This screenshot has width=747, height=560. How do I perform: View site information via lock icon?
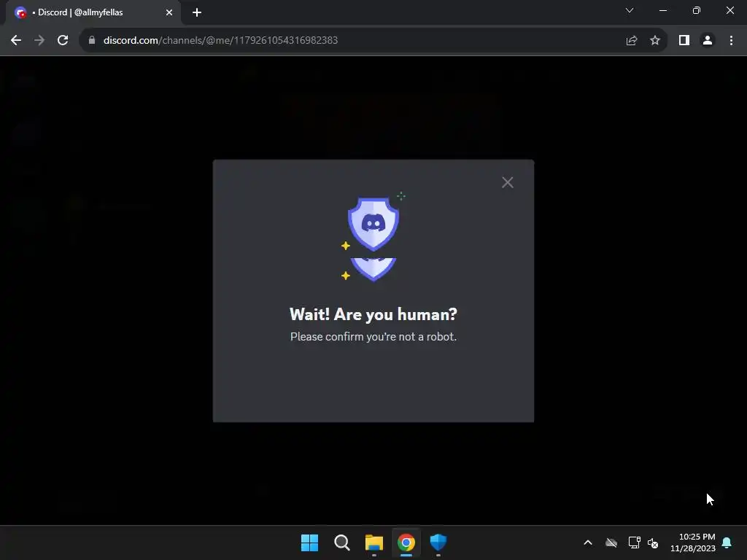[x=92, y=41]
